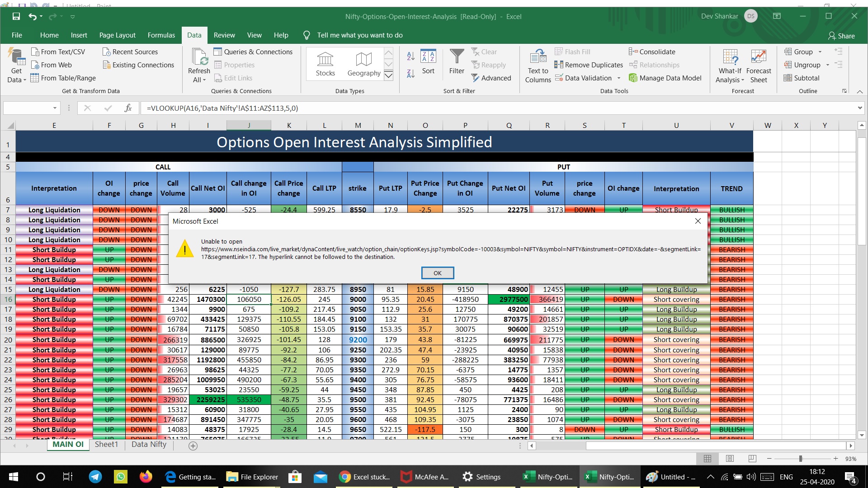Click the Sort A to Z icon

click(x=410, y=56)
